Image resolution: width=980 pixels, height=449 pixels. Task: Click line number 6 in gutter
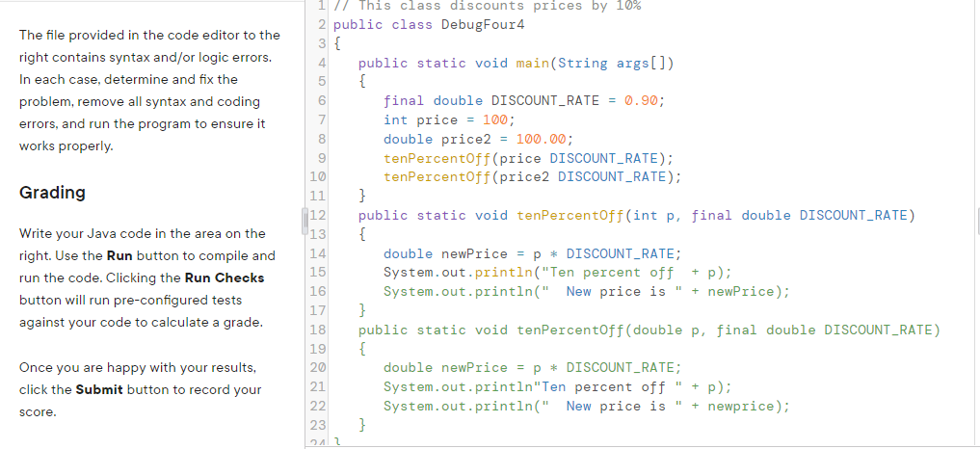tap(322, 100)
